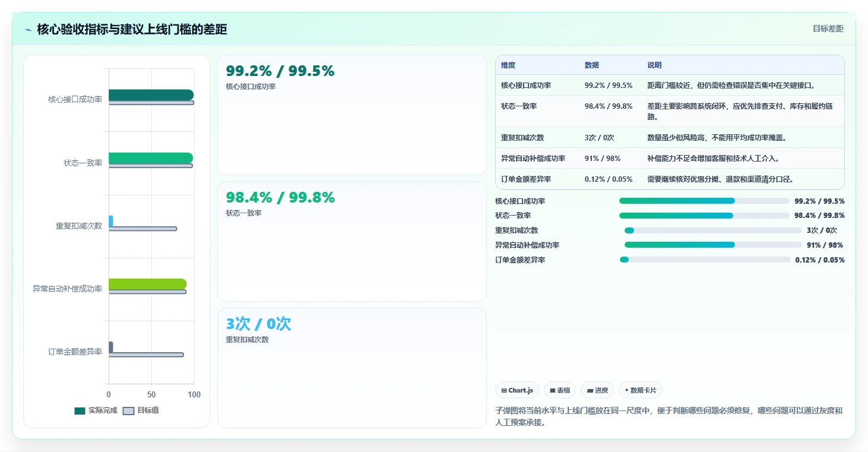This screenshot has width=868, height=452.
Task: Select the 表格 tag chip
Action: coord(560,390)
